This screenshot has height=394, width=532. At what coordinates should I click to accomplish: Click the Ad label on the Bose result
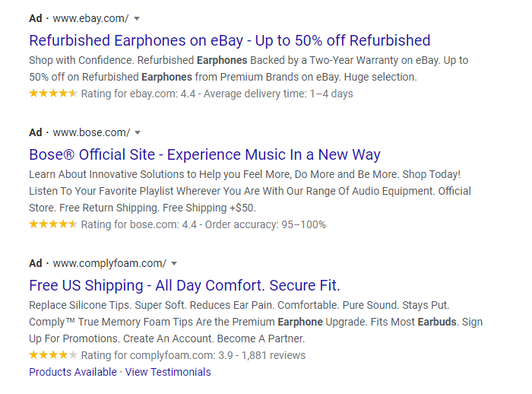[36, 132]
